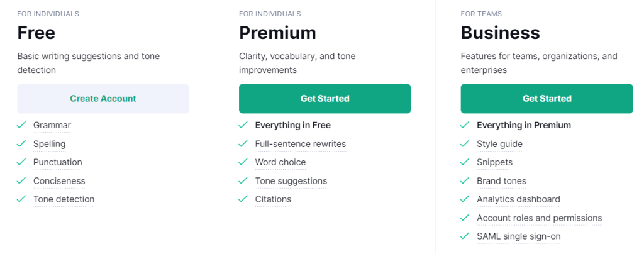Viewport: 644px width, 254px height.
Task: Click the checkmark beside SAML single sign-on
Action: click(465, 236)
